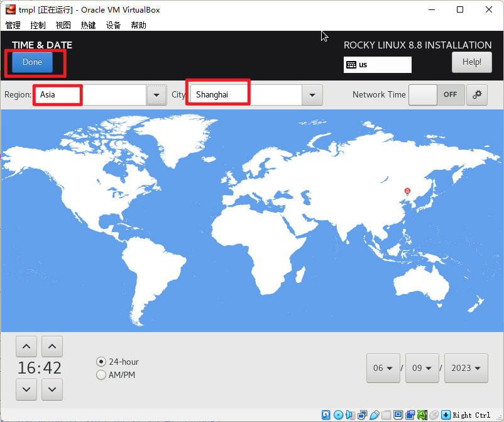Click the blue Done button
The image size is (504, 422).
click(x=32, y=62)
